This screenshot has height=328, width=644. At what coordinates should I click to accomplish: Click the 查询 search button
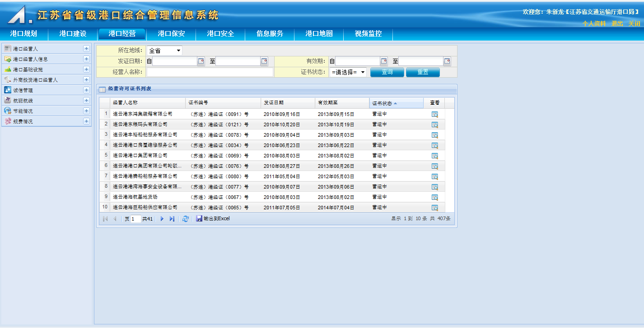387,72
